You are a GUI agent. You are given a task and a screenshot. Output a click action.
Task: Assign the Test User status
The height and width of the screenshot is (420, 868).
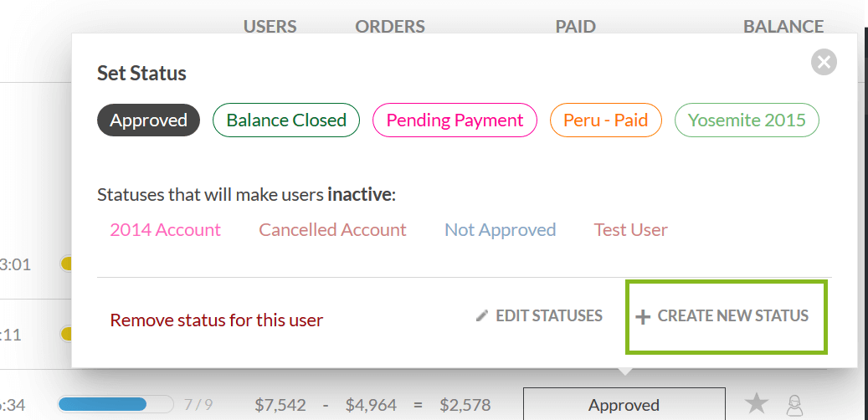pos(630,229)
